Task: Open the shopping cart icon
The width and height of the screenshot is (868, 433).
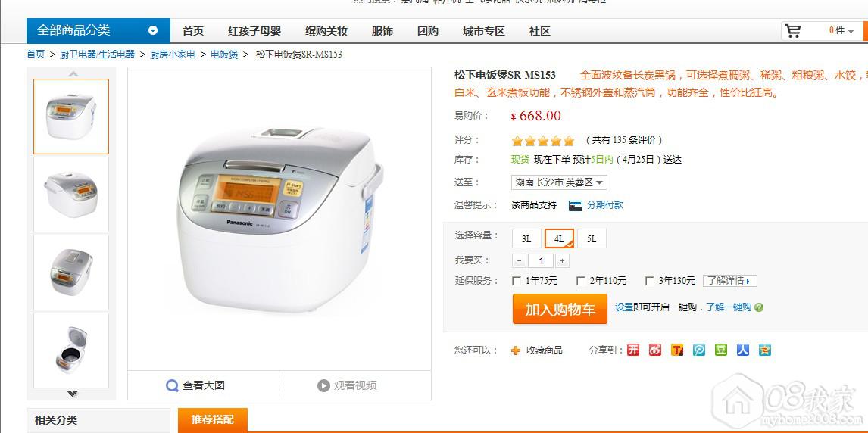Action: (793, 31)
